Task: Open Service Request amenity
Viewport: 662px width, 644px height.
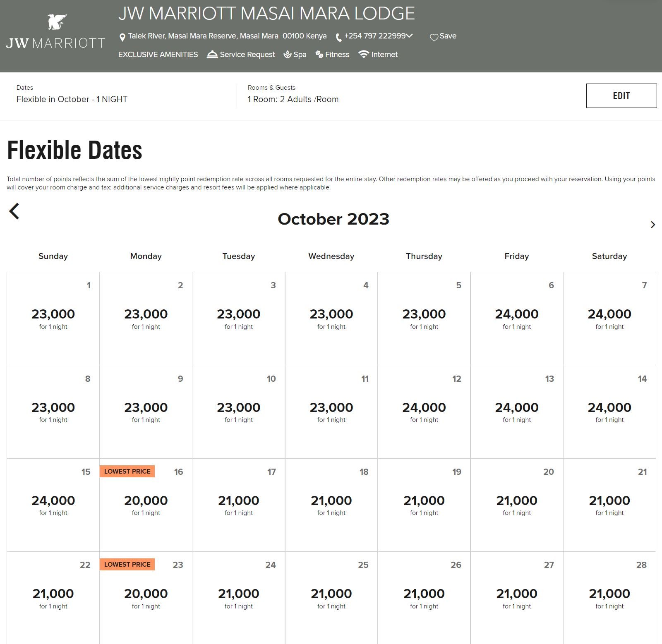Action: coord(241,55)
